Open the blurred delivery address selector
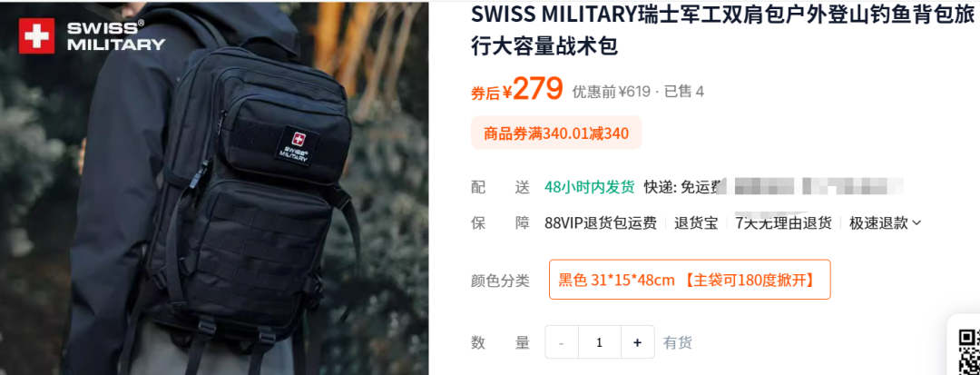Image resolution: width=980 pixels, height=375 pixels. (x=818, y=185)
